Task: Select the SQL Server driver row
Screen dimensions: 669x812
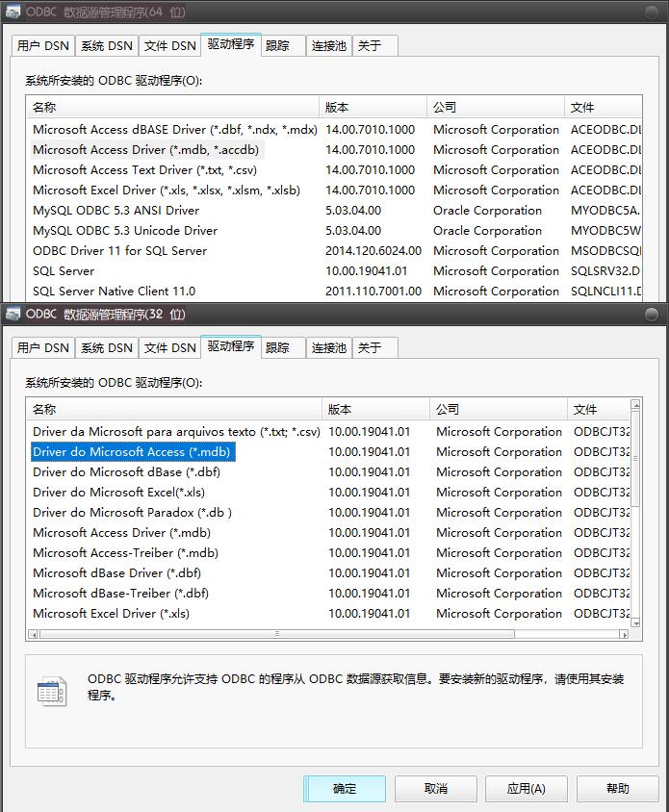Action: pos(334,271)
